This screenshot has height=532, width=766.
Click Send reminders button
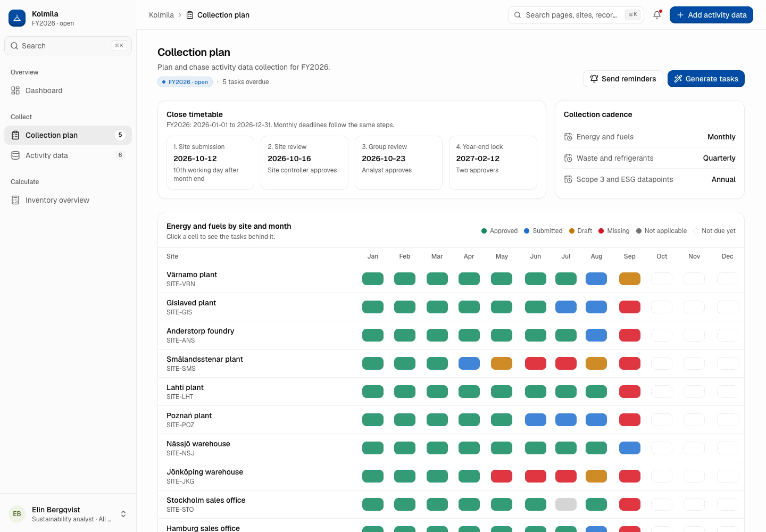click(623, 79)
